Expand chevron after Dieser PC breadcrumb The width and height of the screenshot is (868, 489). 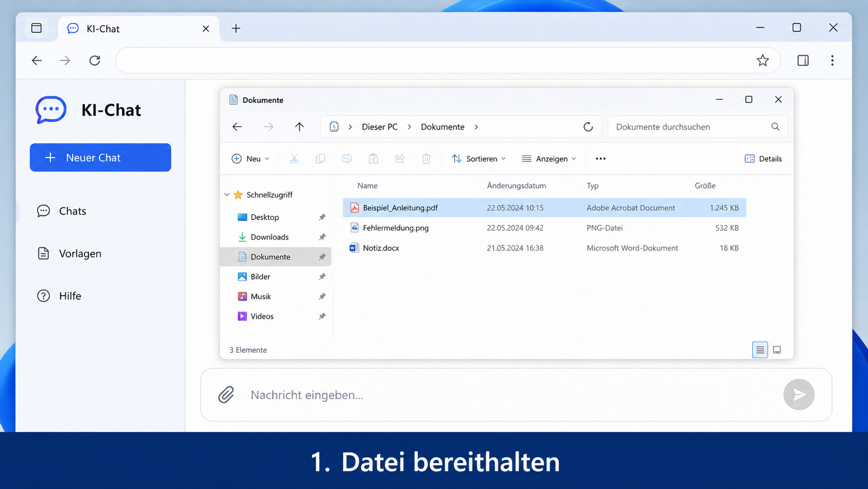[409, 127]
